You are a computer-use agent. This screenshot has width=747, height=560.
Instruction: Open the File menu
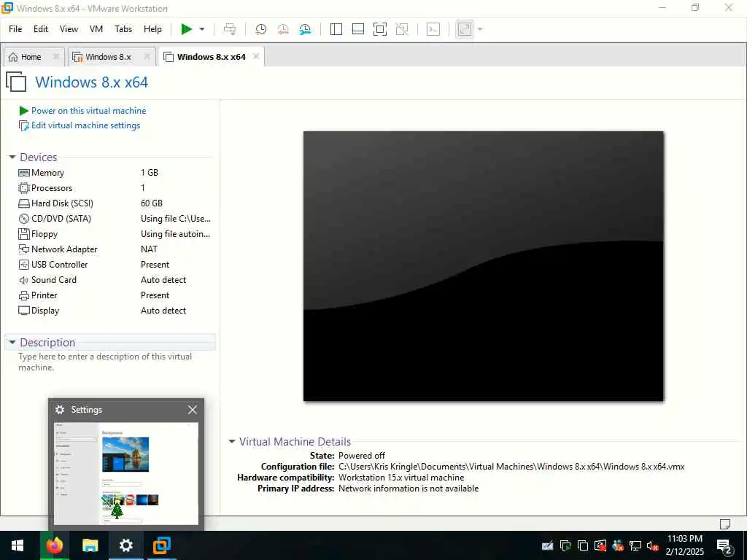point(15,29)
